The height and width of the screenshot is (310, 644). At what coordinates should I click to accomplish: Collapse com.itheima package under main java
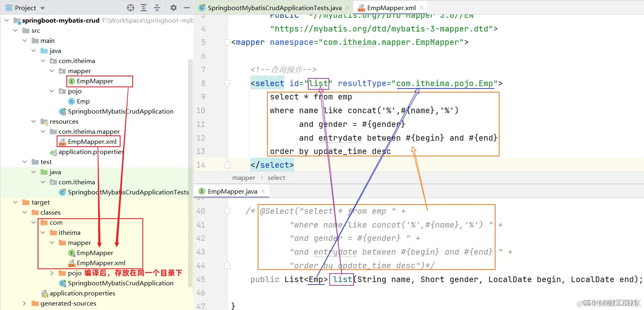coord(43,61)
